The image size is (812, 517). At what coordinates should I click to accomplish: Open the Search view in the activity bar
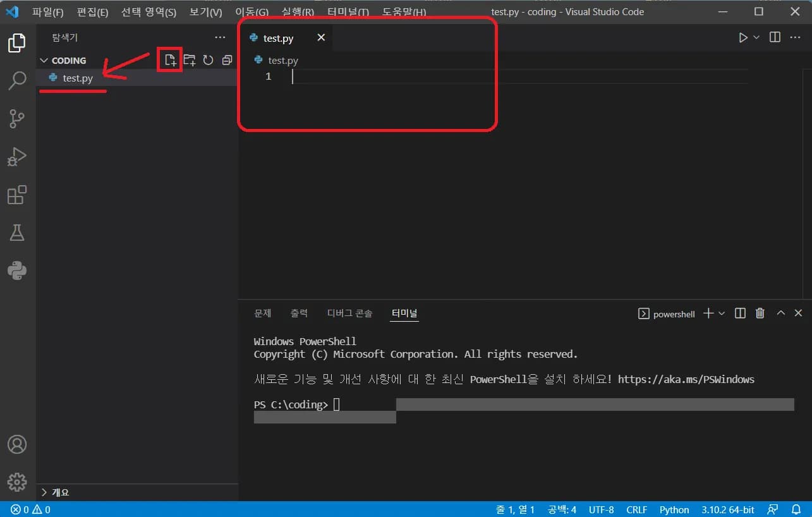pos(17,81)
